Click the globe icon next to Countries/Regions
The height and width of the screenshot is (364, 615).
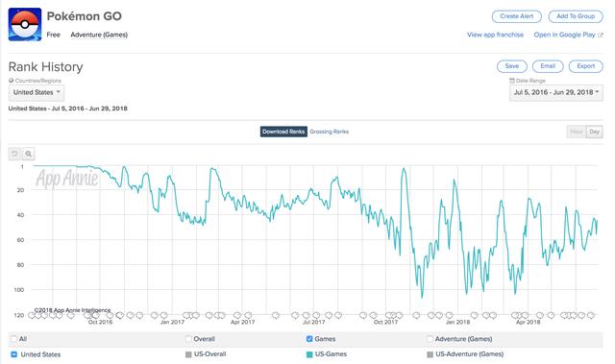click(x=11, y=81)
